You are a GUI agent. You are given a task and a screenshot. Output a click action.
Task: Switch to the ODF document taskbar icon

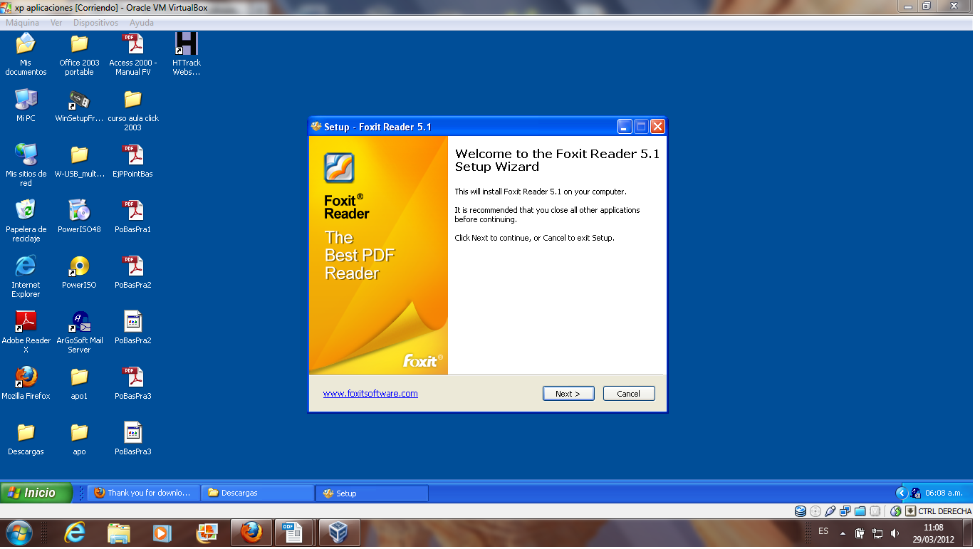click(x=293, y=533)
